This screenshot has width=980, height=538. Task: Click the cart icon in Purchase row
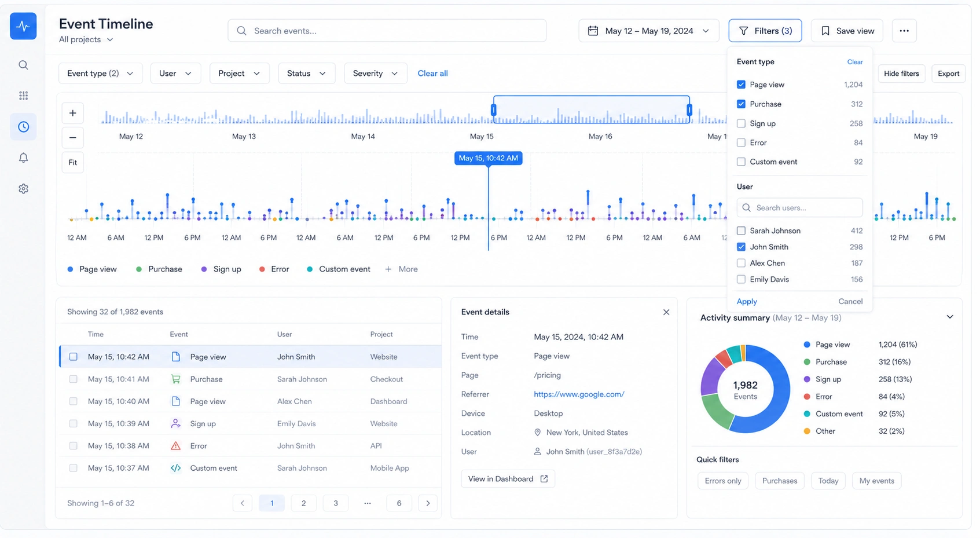pos(176,379)
